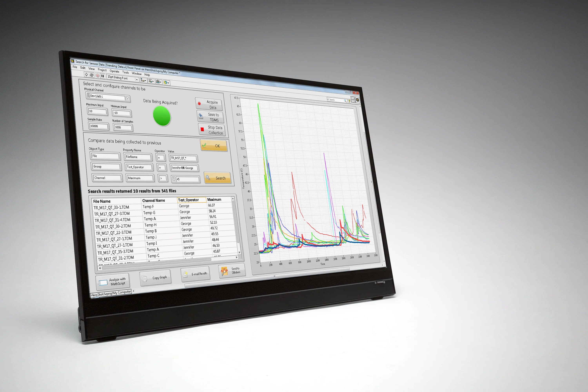
Task: Open the File menu
Action: tap(75, 67)
